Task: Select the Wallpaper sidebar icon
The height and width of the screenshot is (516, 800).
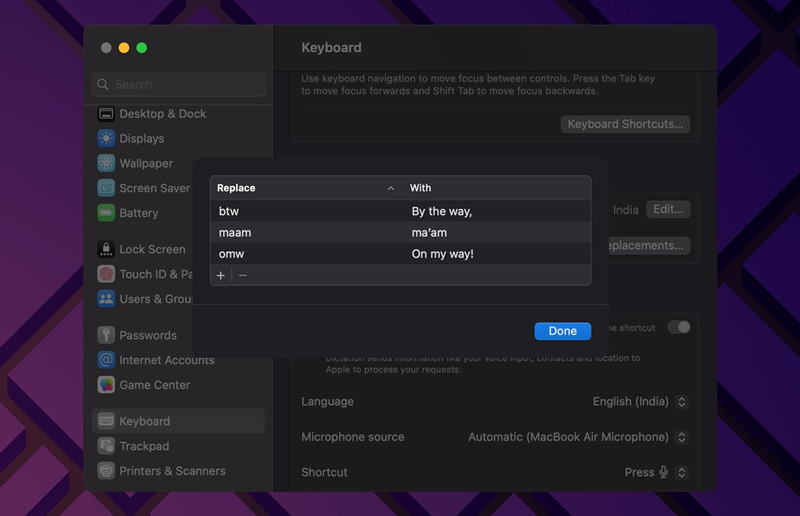Action: pyautogui.click(x=106, y=163)
